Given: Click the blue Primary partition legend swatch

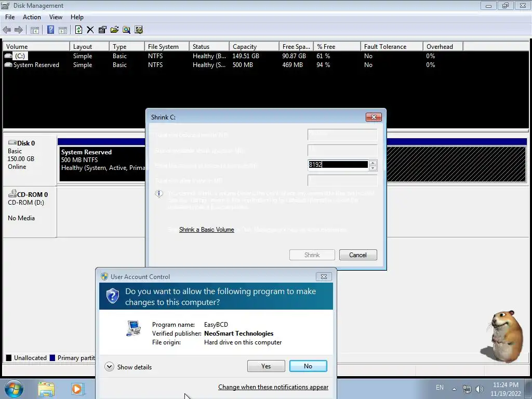Looking at the screenshot, I should 52,357.
